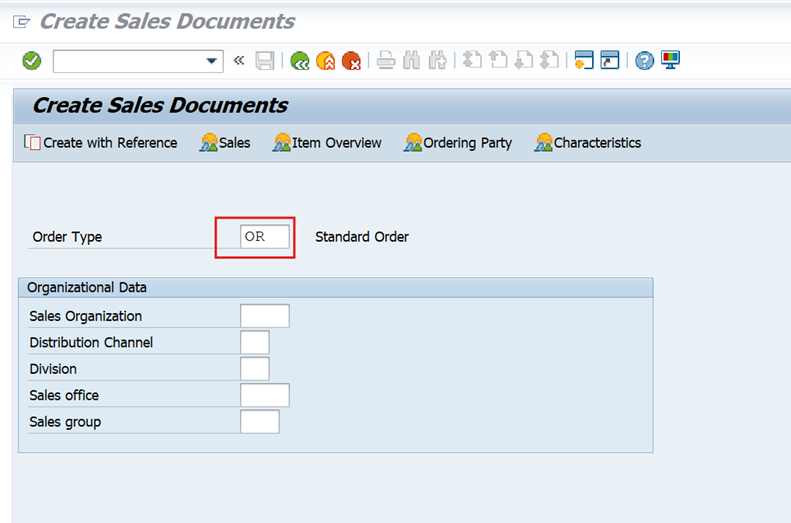Image resolution: width=791 pixels, height=523 pixels.
Task: Click the Characteristics button
Action: coord(588,143)
